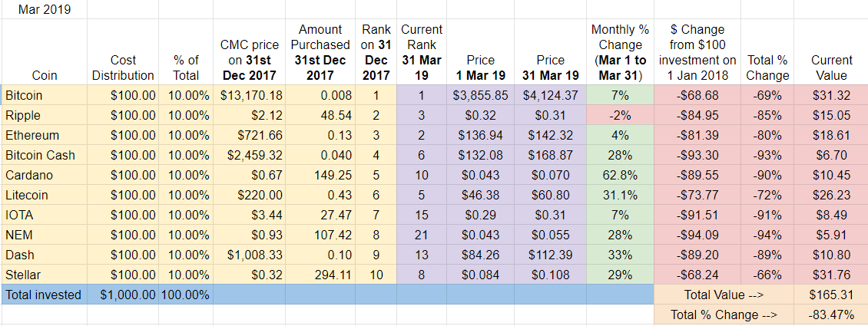
Task: Select the 'Litecoin' coin name cell
Action: tap(44, 195)
